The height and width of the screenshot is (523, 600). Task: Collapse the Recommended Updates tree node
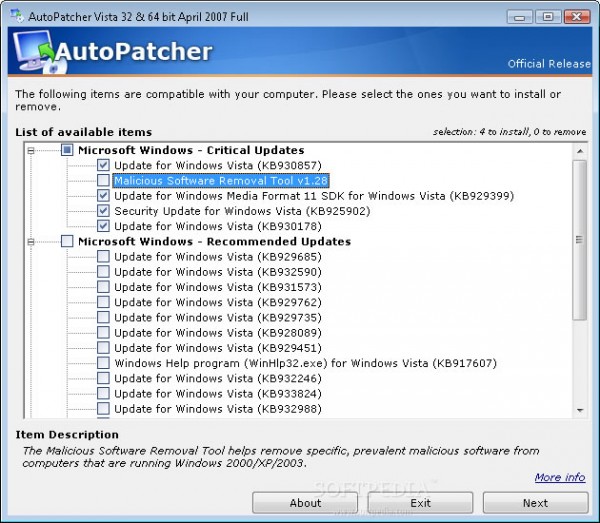click(x=31, y=242)
